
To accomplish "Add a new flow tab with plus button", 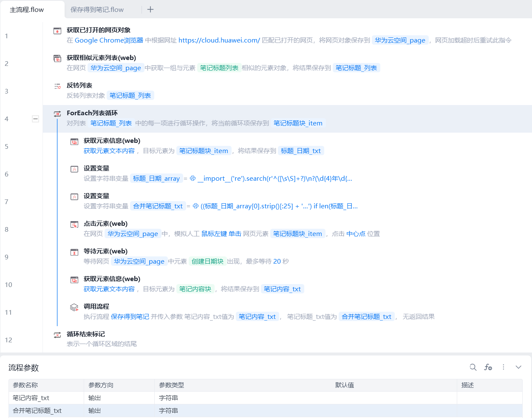I will tap(150, 9).
